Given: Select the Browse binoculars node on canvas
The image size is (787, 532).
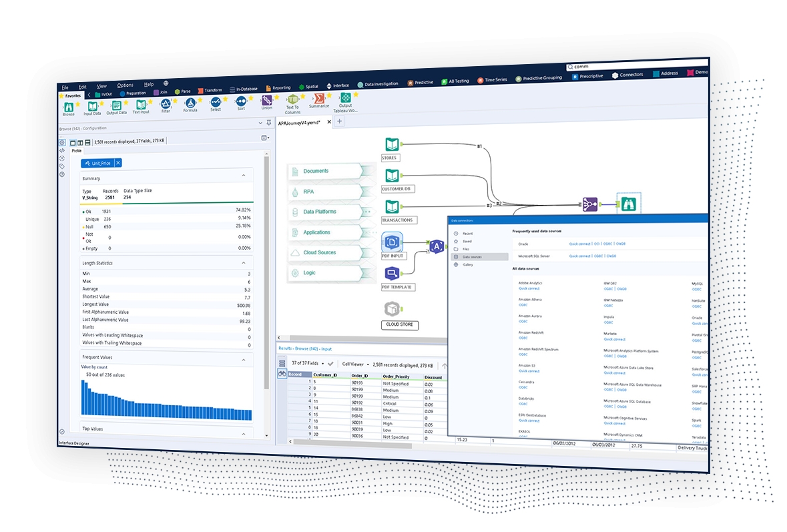Looking at the screenshot, I should pos(628,204).
